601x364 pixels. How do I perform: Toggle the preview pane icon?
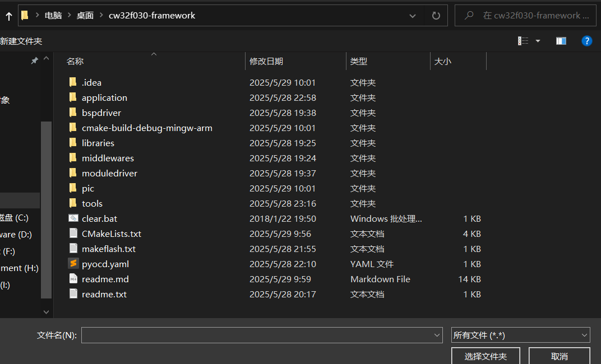pyautogui.click(x=561, y=41)
